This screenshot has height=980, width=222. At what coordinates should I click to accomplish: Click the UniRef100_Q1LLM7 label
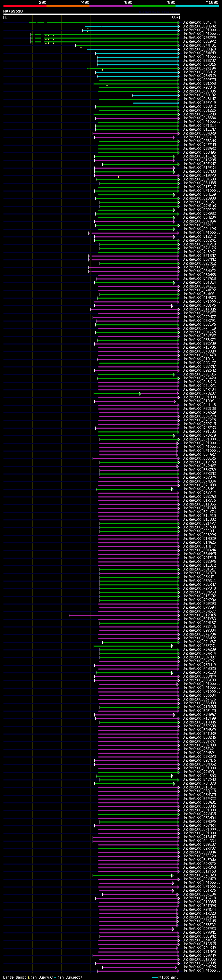click(199, 129)
